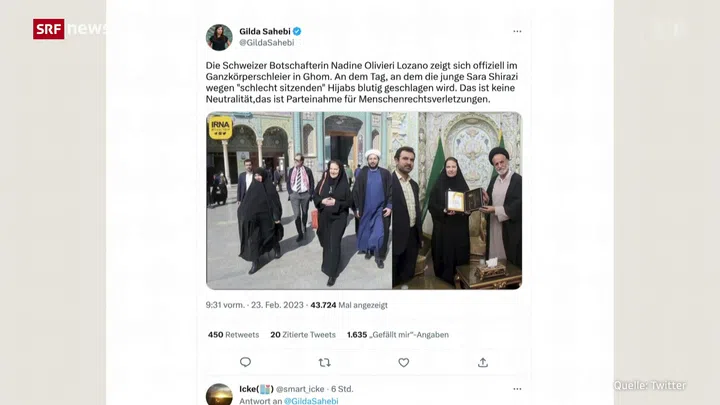Open the reply's three-dot more menu

coord(517,389)
